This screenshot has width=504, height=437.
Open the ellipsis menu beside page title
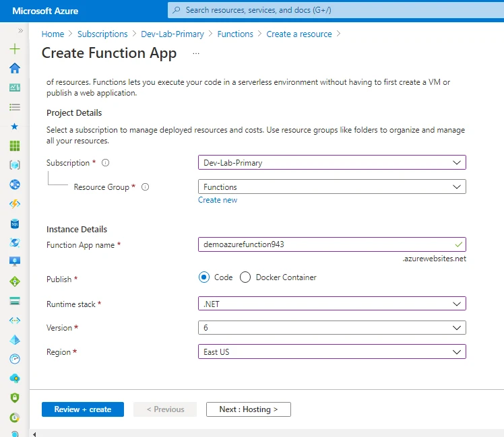(196, 54)
